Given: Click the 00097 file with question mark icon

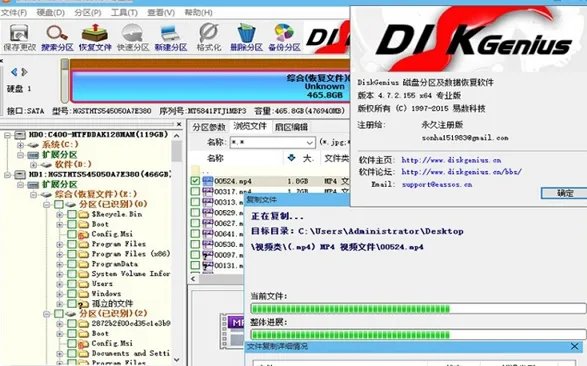Looking at the screenshot, I should point(208,255).
